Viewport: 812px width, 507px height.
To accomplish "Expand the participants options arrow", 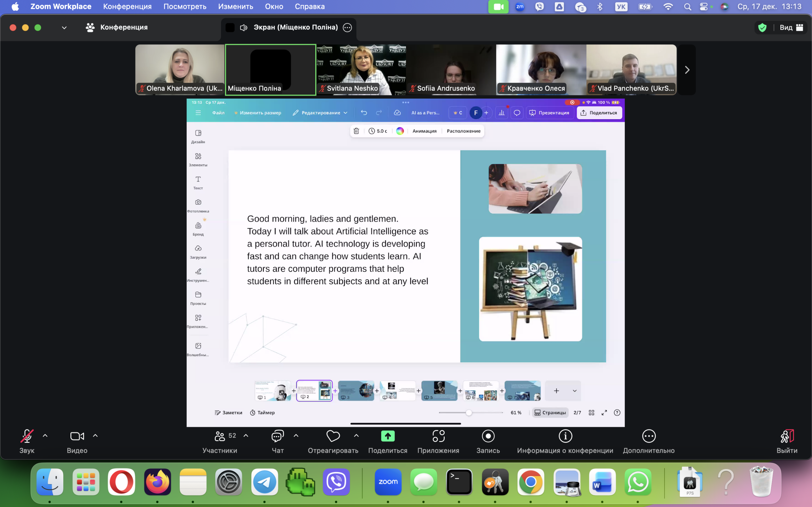I will [246, 436].
